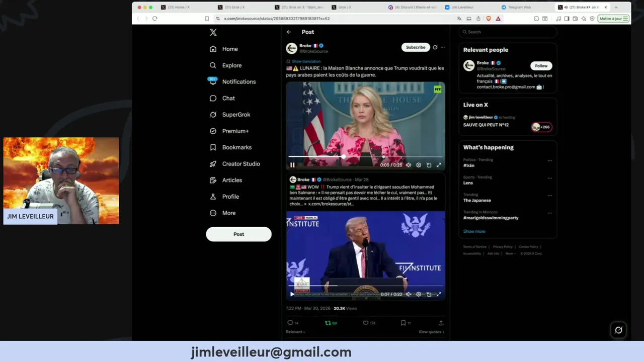The image size is (644, 362).
Task: Click the Creator Studio sidebar icon
Action: (x=213, y=164)
